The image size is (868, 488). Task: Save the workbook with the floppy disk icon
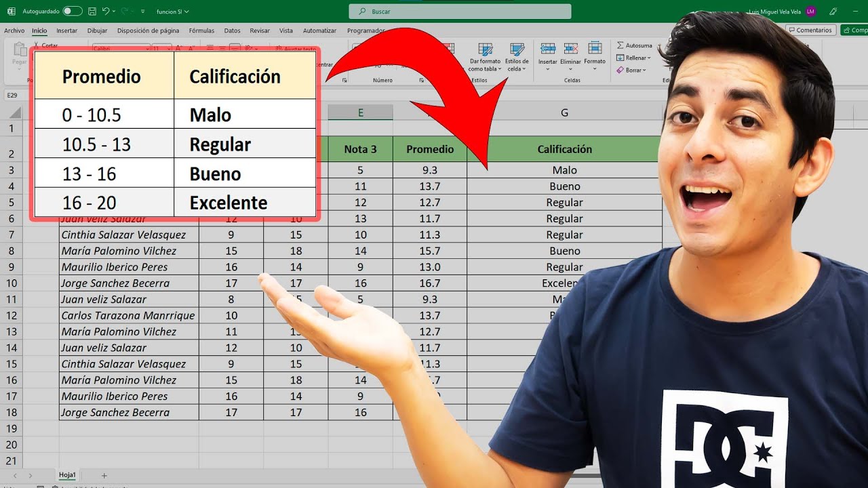pos(92,12)
